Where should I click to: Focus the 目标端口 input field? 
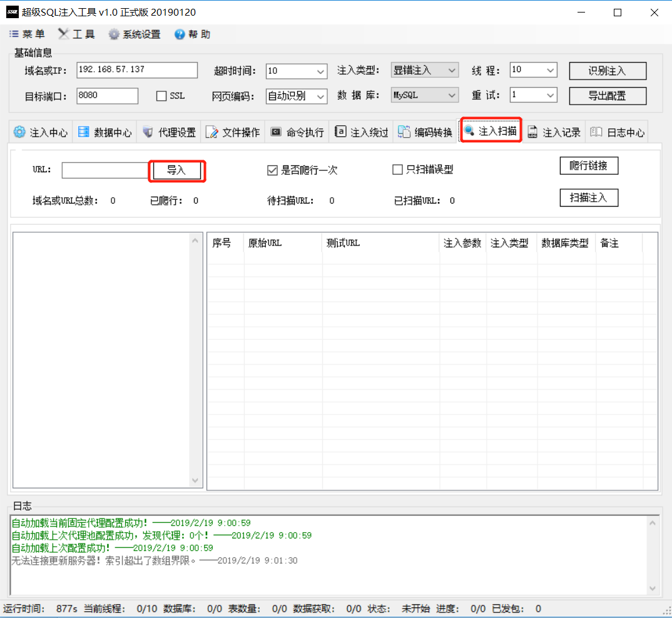(x=108, y=96)
